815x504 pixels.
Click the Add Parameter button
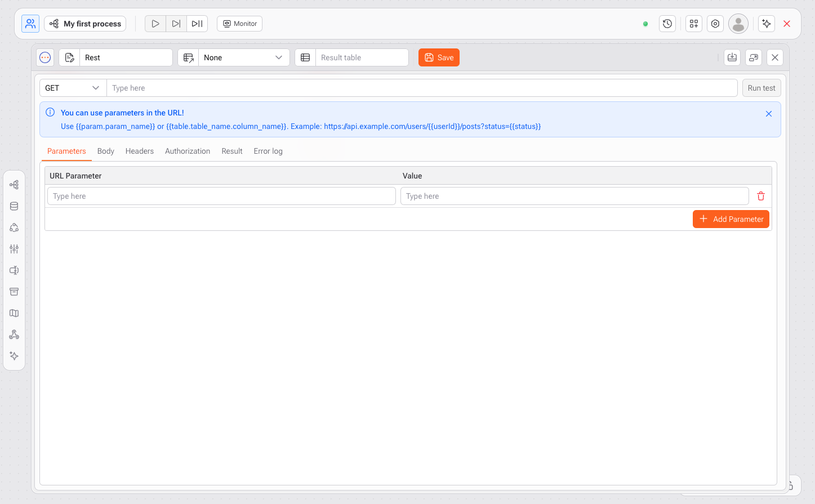[731, 219]
